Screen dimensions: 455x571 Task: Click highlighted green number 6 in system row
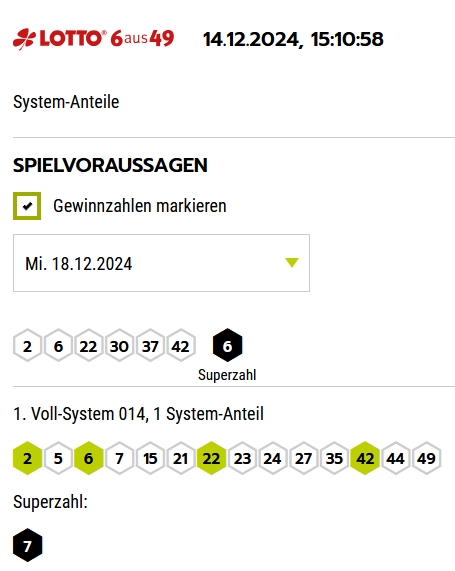tap(89, 458)
